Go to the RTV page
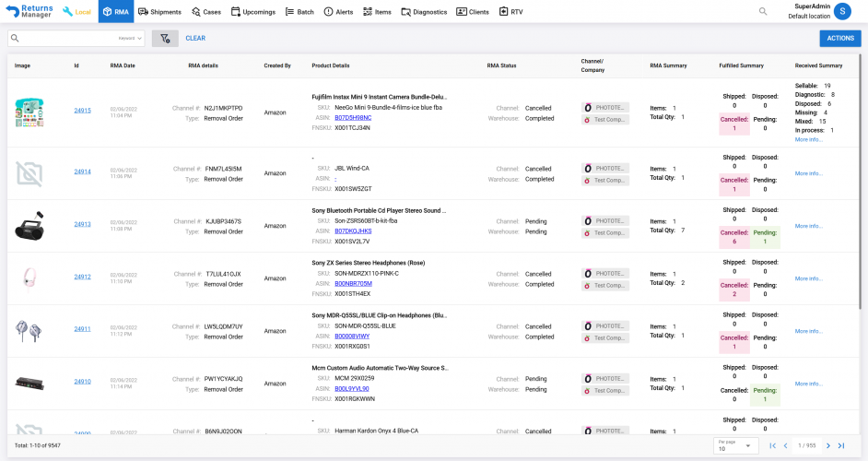This screenshot has width=868, height=461. pos(511,12)
